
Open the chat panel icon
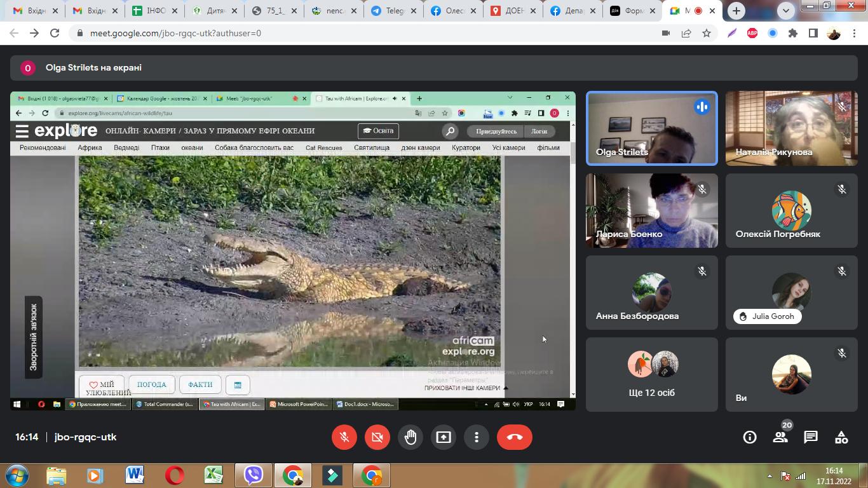(x=811, y=437)
